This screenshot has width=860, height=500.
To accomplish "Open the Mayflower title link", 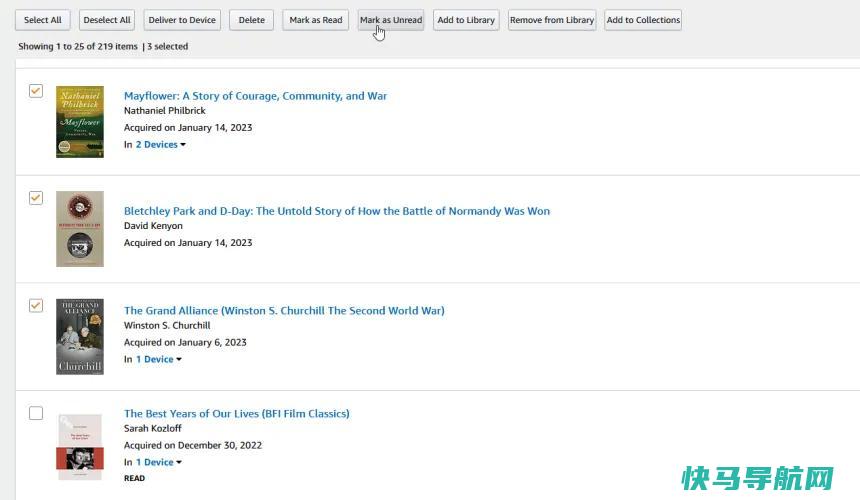I will click(x=256, y=96).
